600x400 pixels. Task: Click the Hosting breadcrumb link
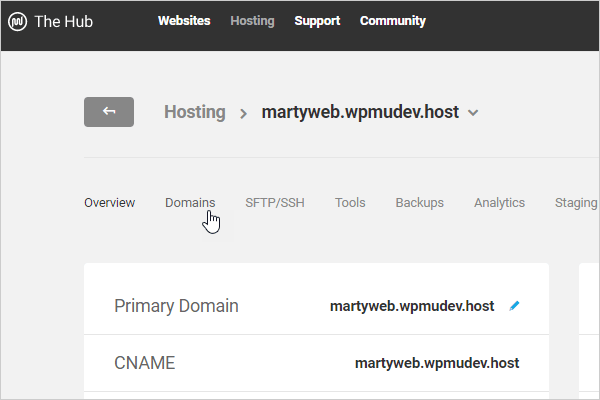(195, 112)
